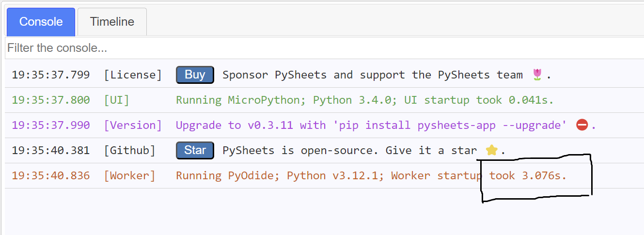Select the [Github] log tag
Screen dimensions: 644x235
point(129,150)
